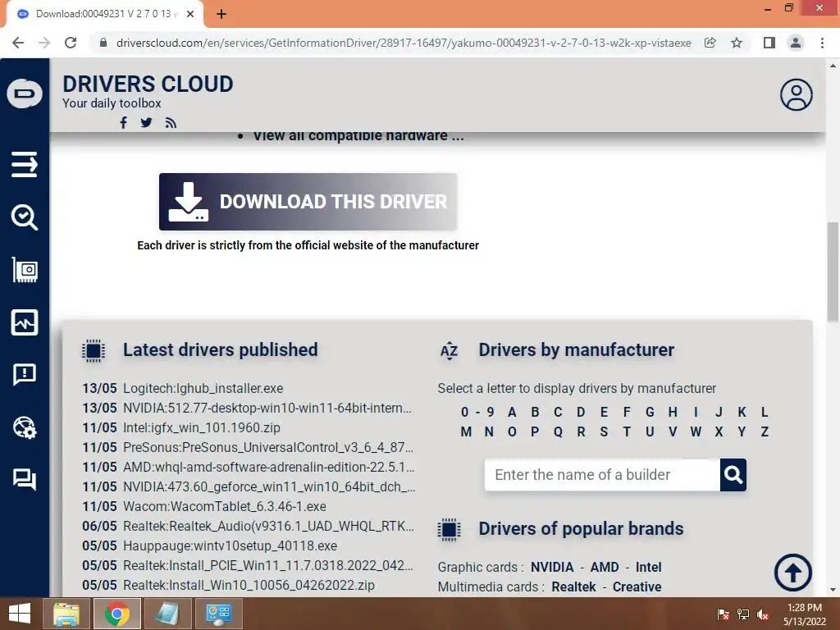The height and width of the screenshot is (630, 840).
Task: Open Intel graphic cards brand link
Action: pyautogui.click(x=648, y=568)
